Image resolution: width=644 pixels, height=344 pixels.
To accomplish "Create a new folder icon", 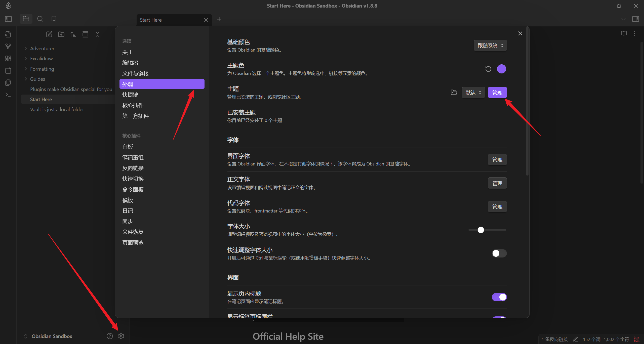I will pos(61,34).
